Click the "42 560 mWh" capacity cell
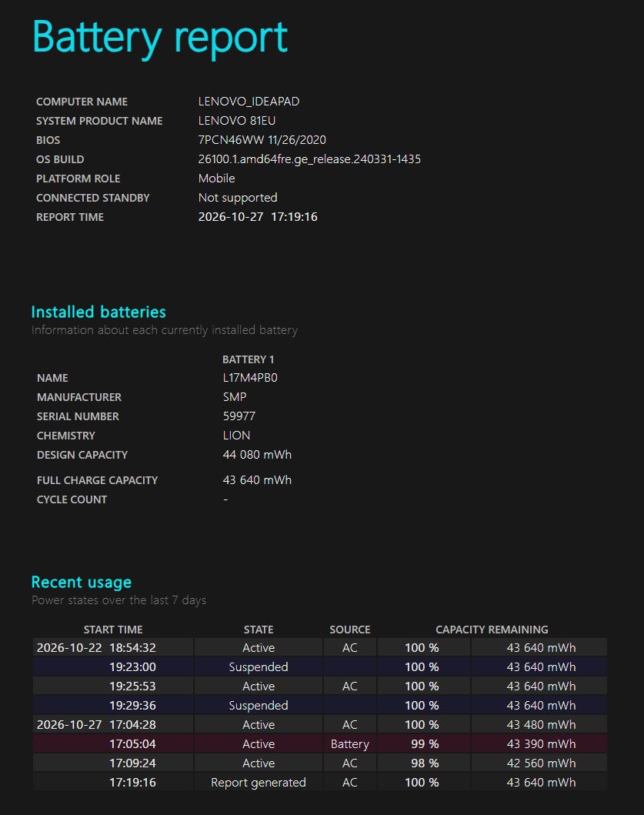The height and width of the screenshot is (815, 644). [x=541, y=763]
